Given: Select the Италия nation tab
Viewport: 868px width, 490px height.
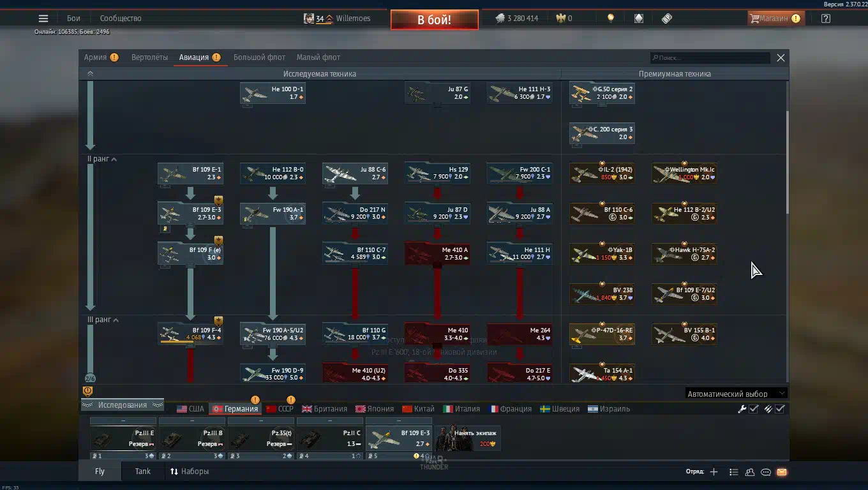Looking at the screenshot, I should point(461,409).
